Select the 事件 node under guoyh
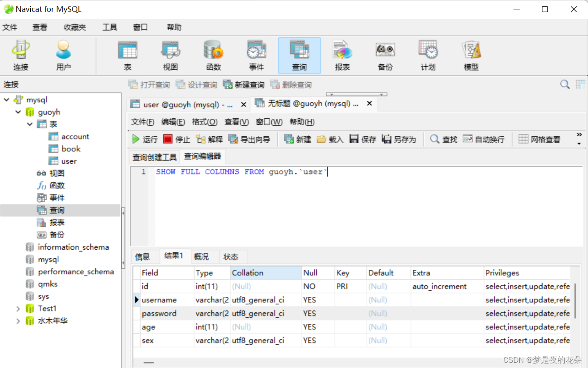Viewport: 588px width, 368px height. click(x=51, y=198)
